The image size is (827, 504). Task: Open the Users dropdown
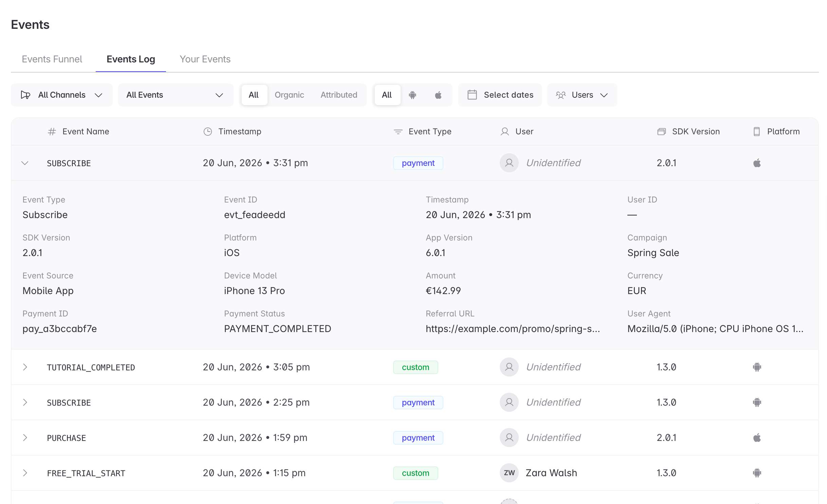click(582, 95)
